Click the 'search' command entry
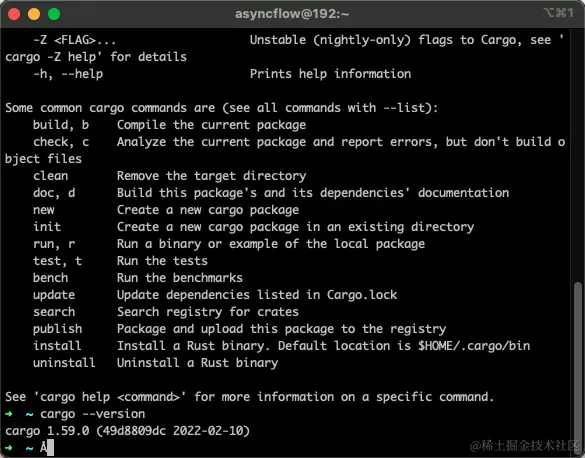This screenshot has height=458, width=585. tap(54, 312)
